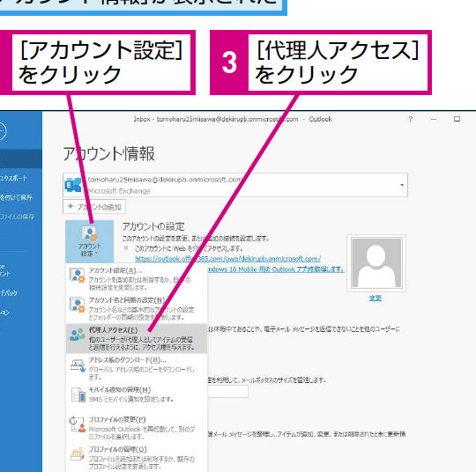
Task: Click the profile photo placeholder
Action: click(376, 263)
